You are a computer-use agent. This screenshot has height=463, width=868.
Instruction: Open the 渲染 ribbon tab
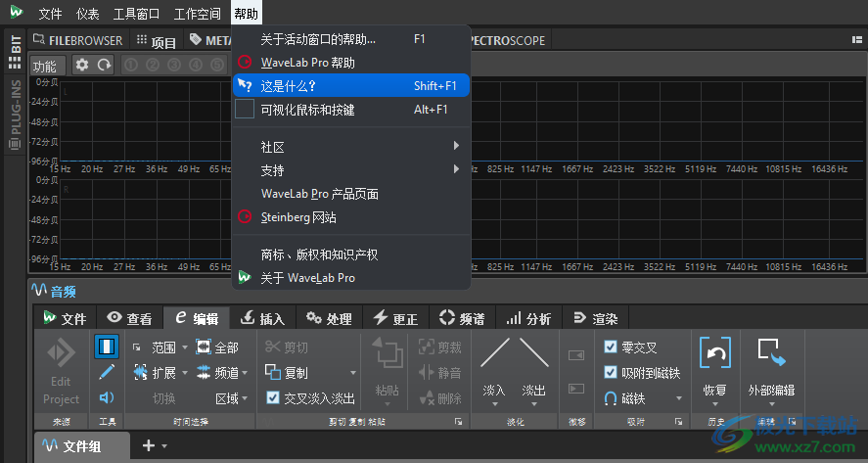[x=596, y=318]
